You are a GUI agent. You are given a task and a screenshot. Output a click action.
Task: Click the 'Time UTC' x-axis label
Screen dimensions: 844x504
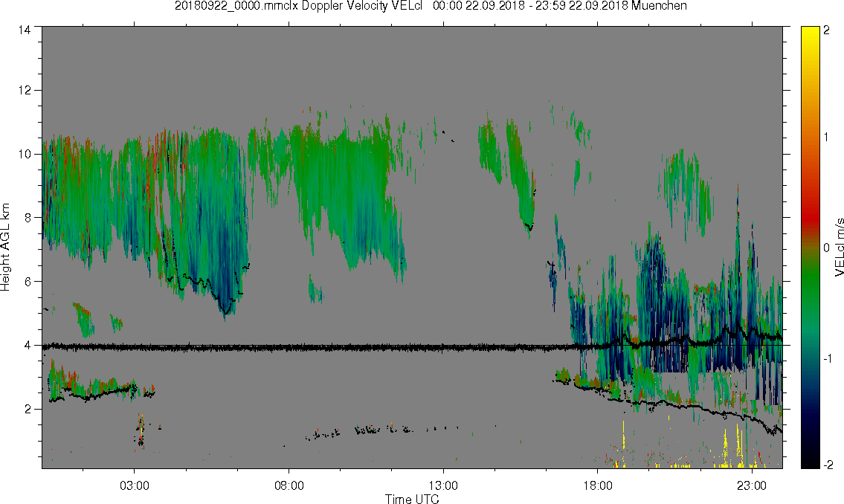coord(412,499)
